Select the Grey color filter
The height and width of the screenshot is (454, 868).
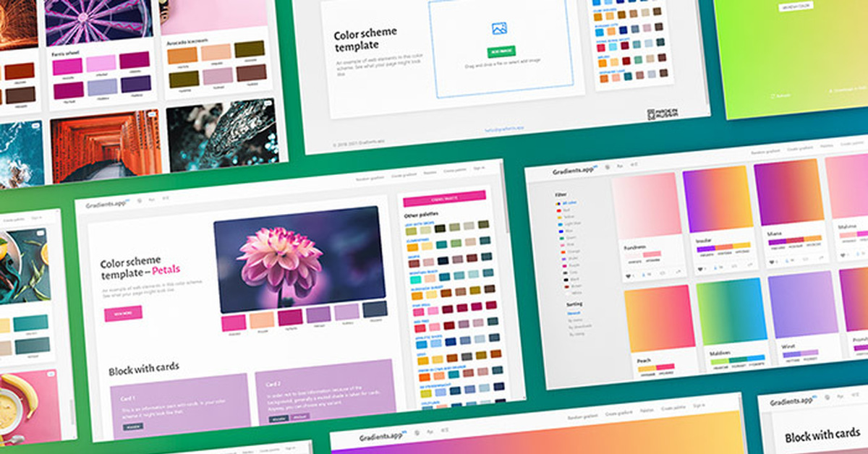tap(571, 273)
